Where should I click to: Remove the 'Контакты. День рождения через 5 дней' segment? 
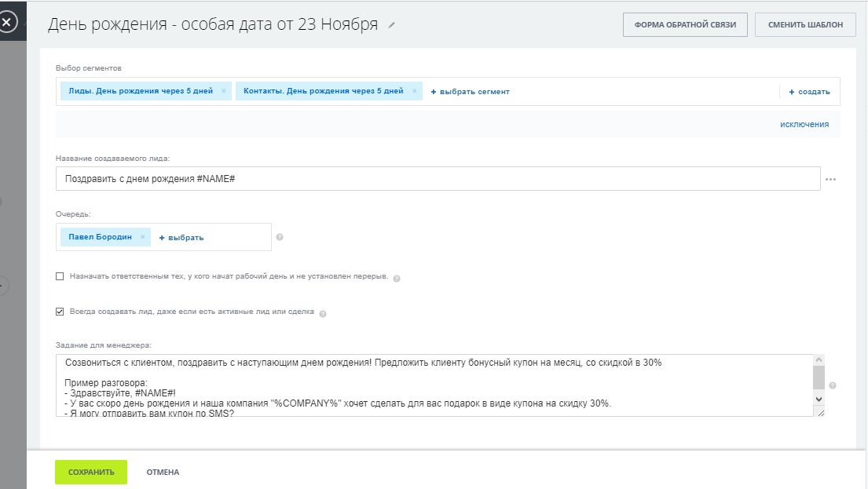point(414,91)
